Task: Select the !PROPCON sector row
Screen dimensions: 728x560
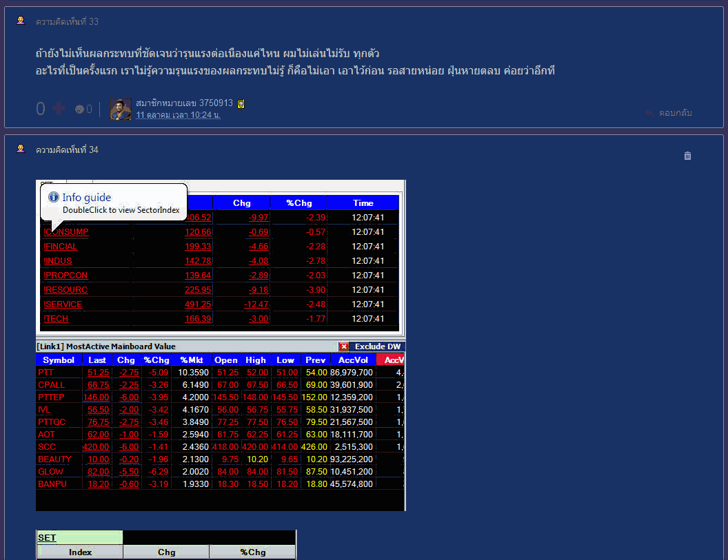Action: [x=220, y=276]
